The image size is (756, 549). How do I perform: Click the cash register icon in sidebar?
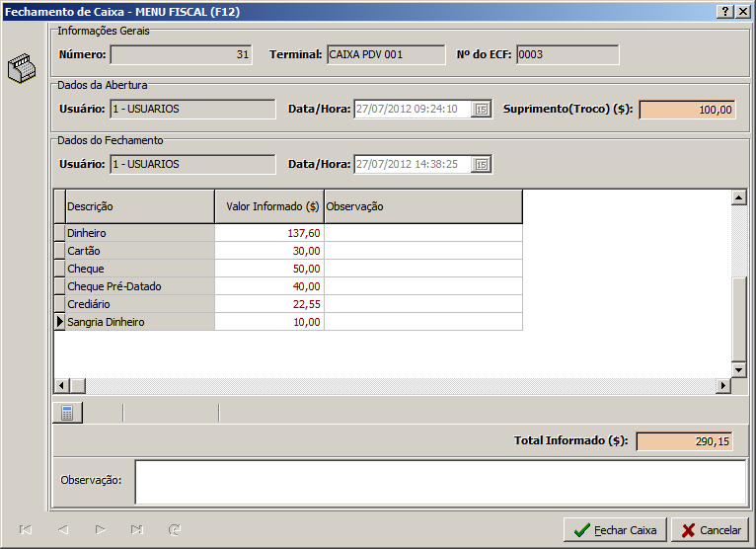click(21, 71)
